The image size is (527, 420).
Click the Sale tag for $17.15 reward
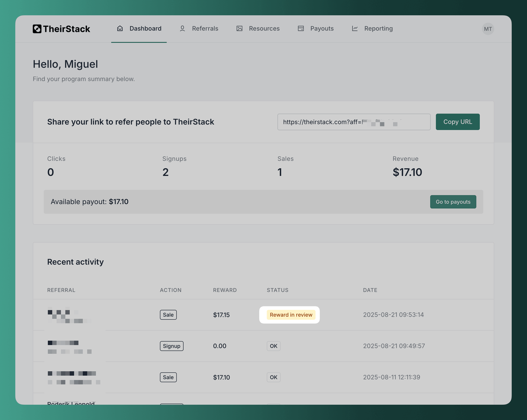point(168,315)
